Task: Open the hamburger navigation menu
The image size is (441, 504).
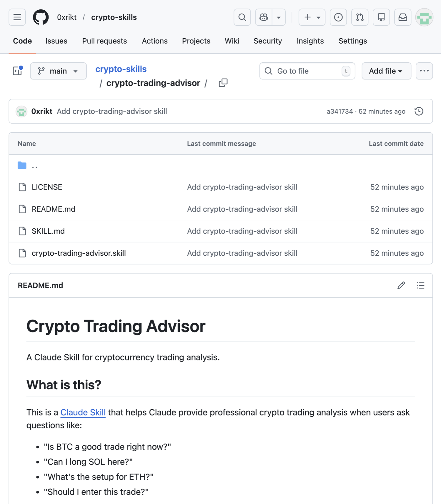Action: (x=17, y=17)
